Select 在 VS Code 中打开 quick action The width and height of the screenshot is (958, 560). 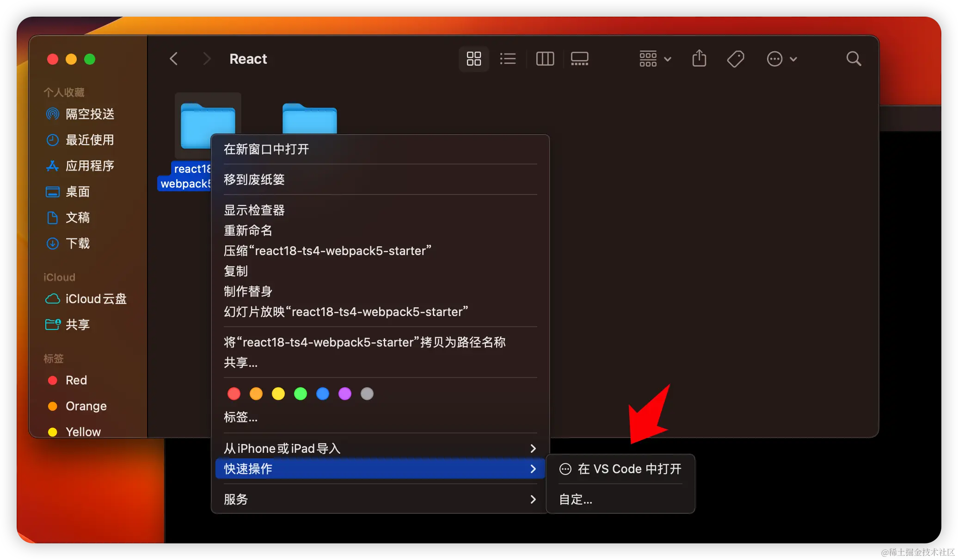(x=620, y=469)
